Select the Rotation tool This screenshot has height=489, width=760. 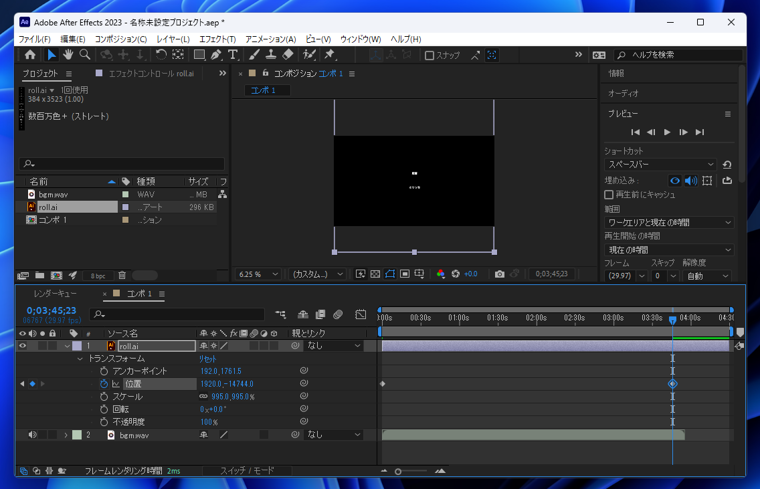click(x=160, y=55)
